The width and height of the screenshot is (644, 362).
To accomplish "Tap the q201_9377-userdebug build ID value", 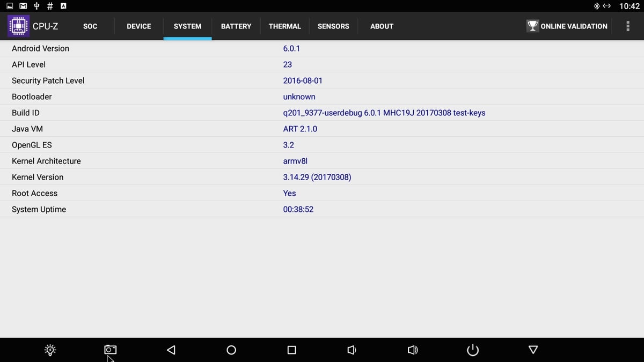I will pos(384,113).
